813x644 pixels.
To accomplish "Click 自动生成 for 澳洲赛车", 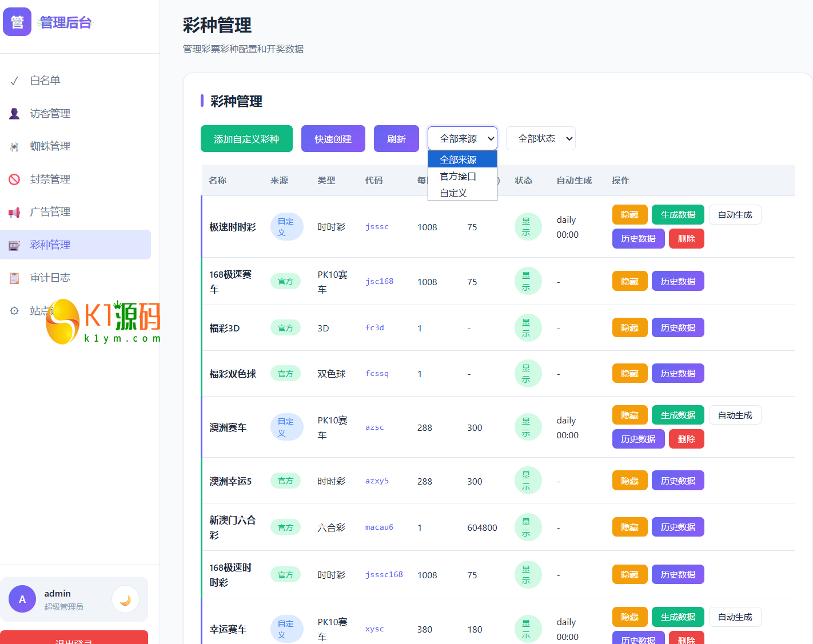I will point(735,415).
